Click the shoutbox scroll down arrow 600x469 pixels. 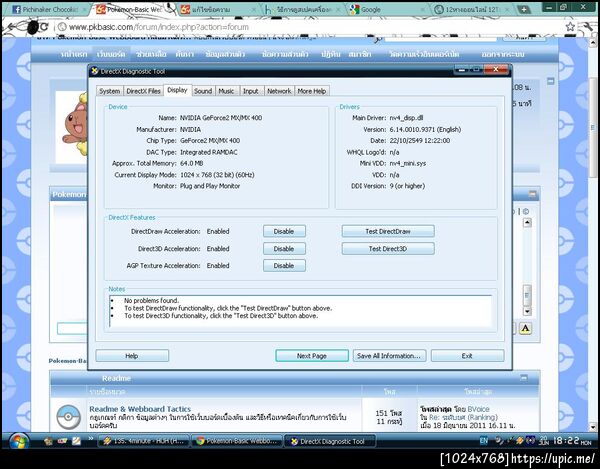pyautogui.click(x=527, y=311)
